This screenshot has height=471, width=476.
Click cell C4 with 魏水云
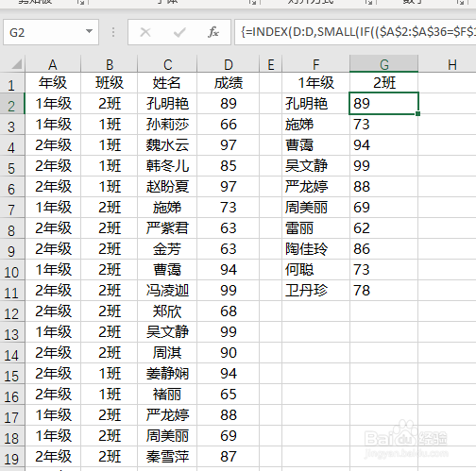point(167,144)
